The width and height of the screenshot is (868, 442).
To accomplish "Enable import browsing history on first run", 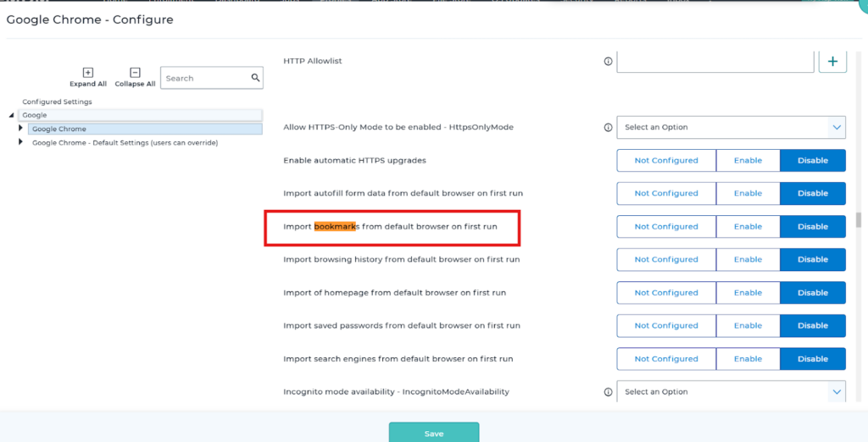I will point(748,259).
